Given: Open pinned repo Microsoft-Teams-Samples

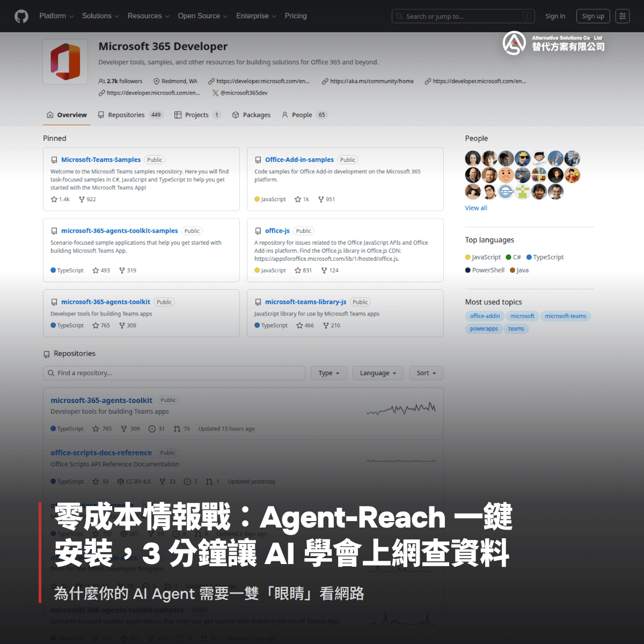Looking at the screenshot, I should pos(101,160).
